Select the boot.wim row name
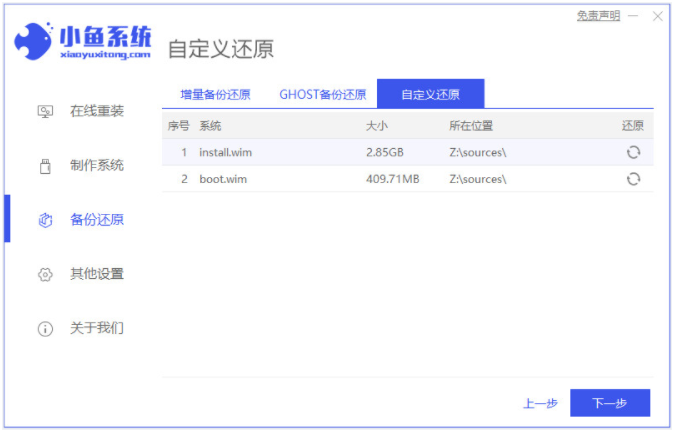This screenshot has width=674, height=430. (x=222, y=179)
